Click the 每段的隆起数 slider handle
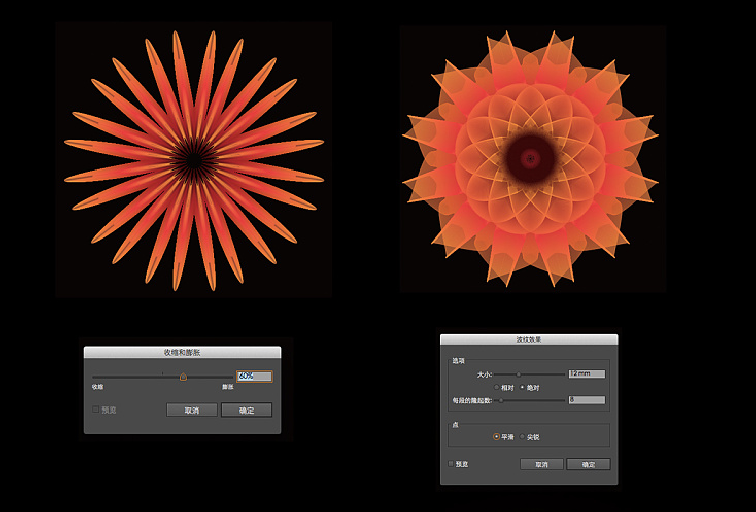This screenshot has width=756, height=512. [500, 400]
